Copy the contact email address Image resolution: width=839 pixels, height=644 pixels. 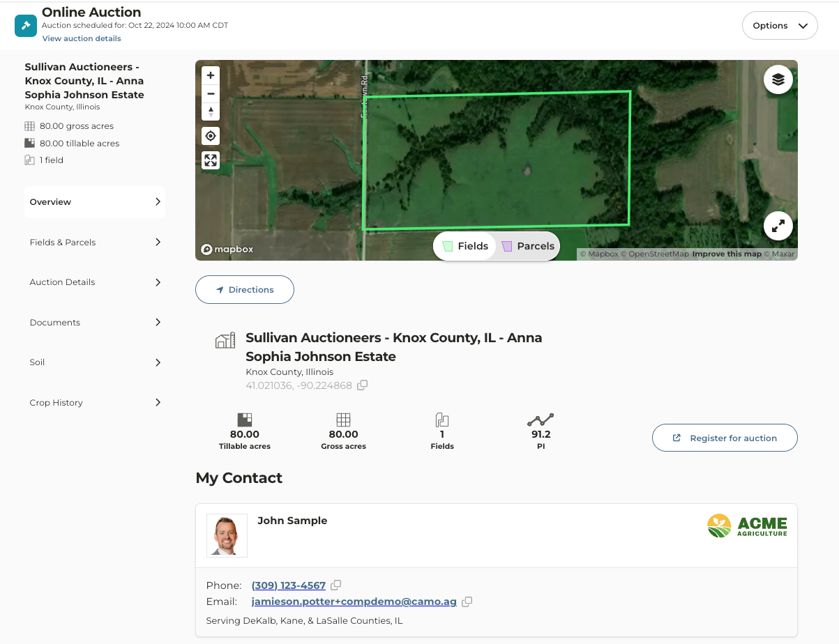point(467,601)
